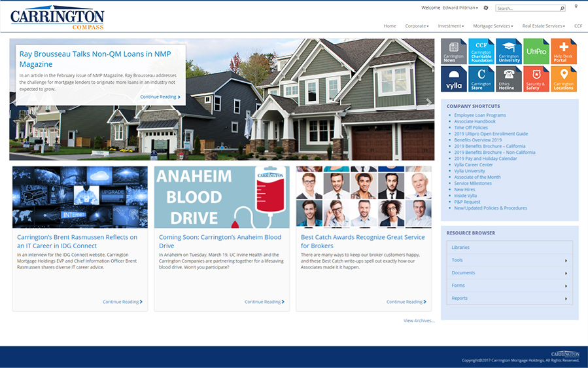Click the settings gear icon
This screenshot has width=588, height=368.
pos(486,8)
